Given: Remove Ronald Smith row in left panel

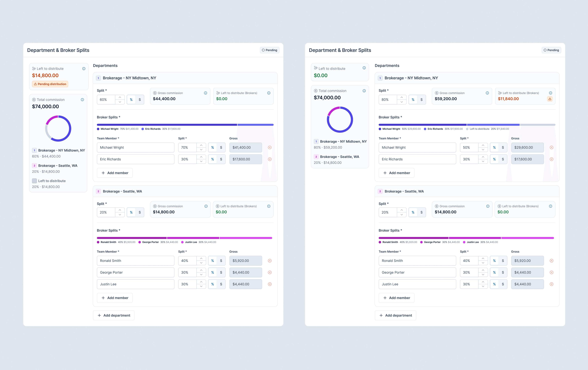Looking at the screenshot, I should (x=270, y=261).
